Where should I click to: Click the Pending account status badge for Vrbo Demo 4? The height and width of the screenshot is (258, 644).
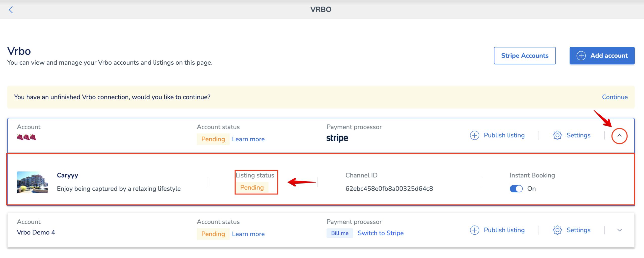pos(213,234)
